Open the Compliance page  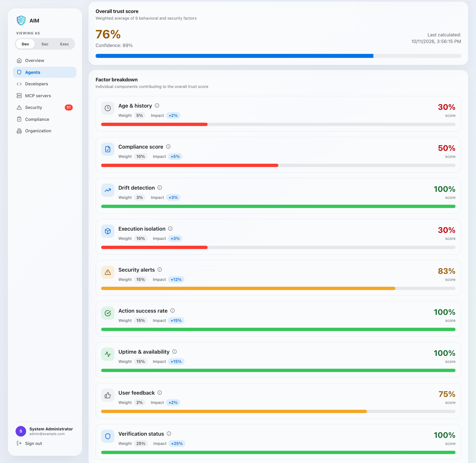coord(45,119)
